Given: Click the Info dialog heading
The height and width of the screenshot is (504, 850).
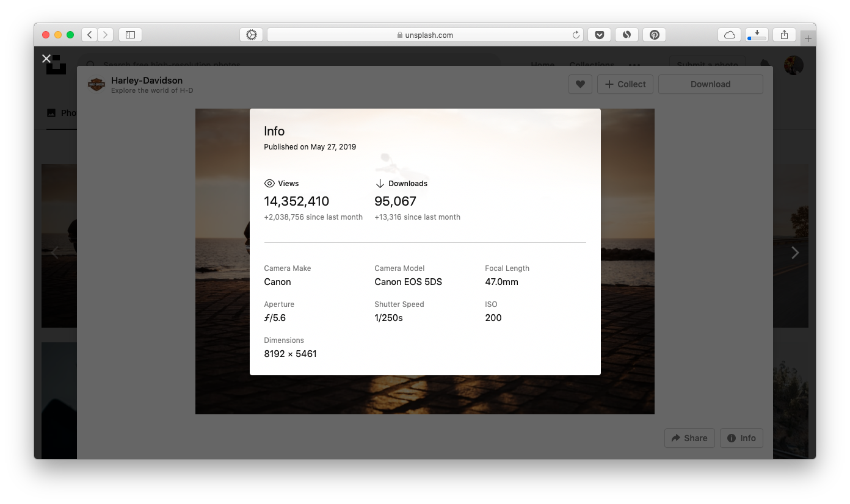Looking at the screenshot, I should point(274,131).
